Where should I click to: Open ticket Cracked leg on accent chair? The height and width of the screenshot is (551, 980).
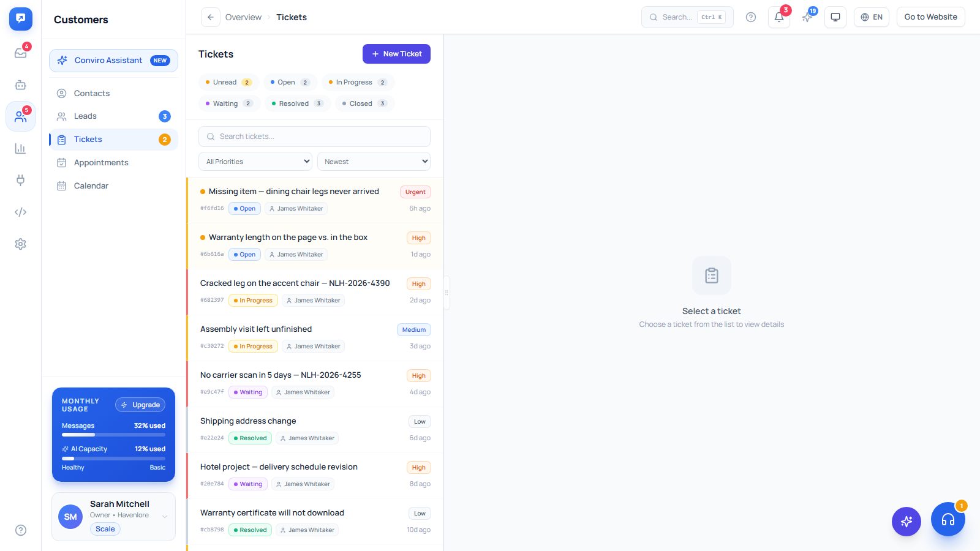pos(315,292)
